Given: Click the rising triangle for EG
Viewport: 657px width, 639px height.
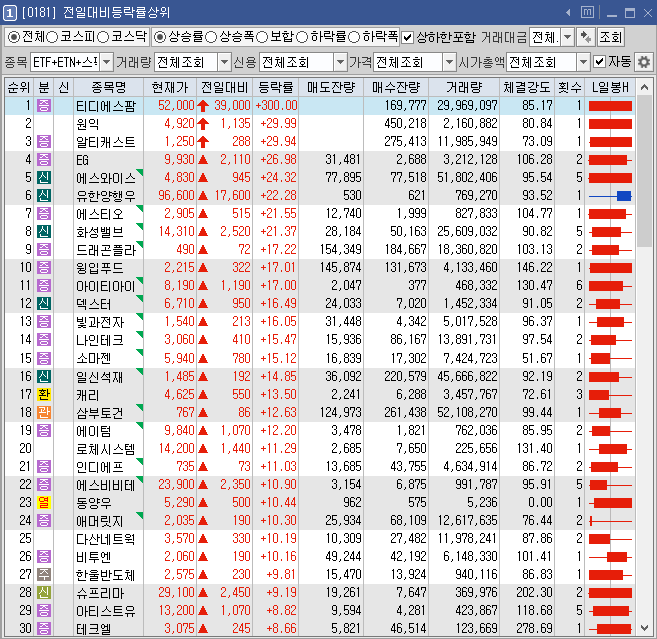Looking at the screenshot, I should (203, 160).
